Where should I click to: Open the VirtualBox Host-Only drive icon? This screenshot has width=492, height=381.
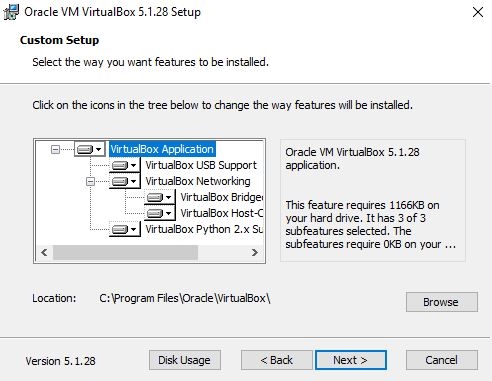[x=159, y=213]
